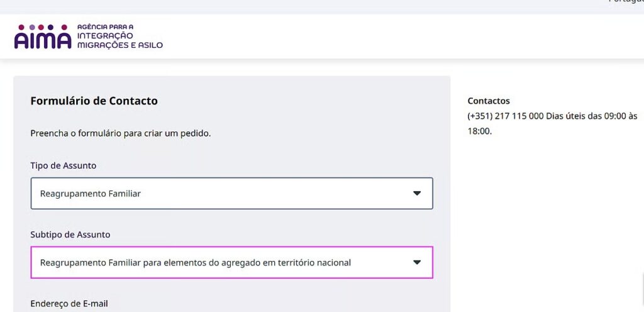Click the Contactos heading
The image size is (644, 312).
489,101
